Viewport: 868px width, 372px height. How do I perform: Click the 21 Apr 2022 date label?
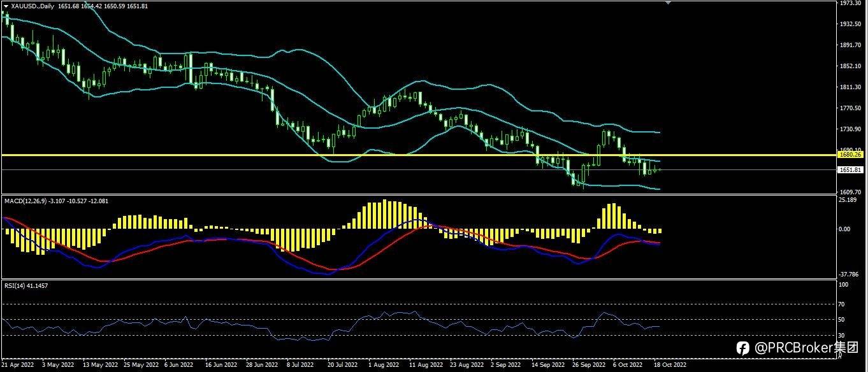pyautogui.click(x=19, y=366)
